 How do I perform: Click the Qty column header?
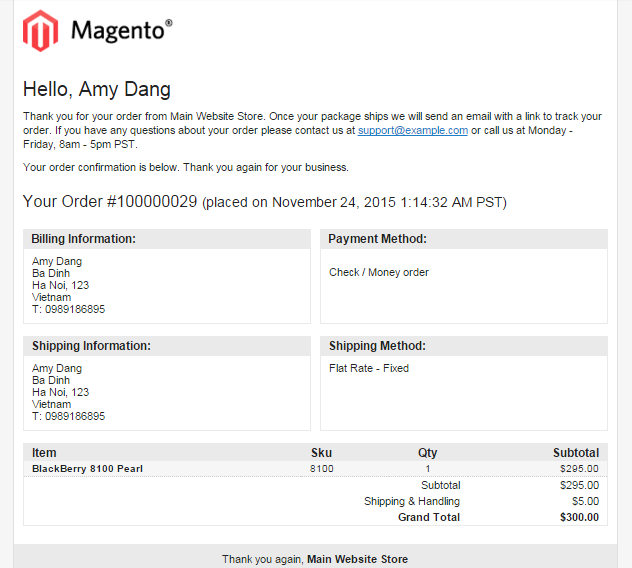pos(428,453)
